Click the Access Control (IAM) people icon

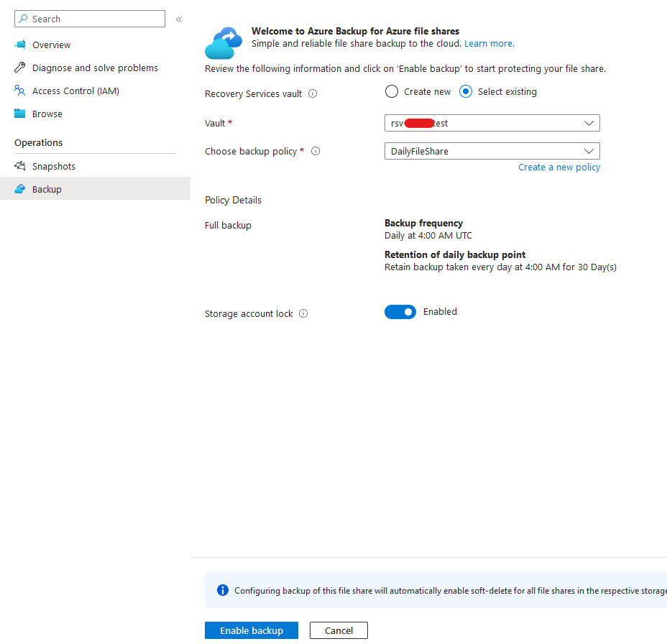tap(20, 91)
